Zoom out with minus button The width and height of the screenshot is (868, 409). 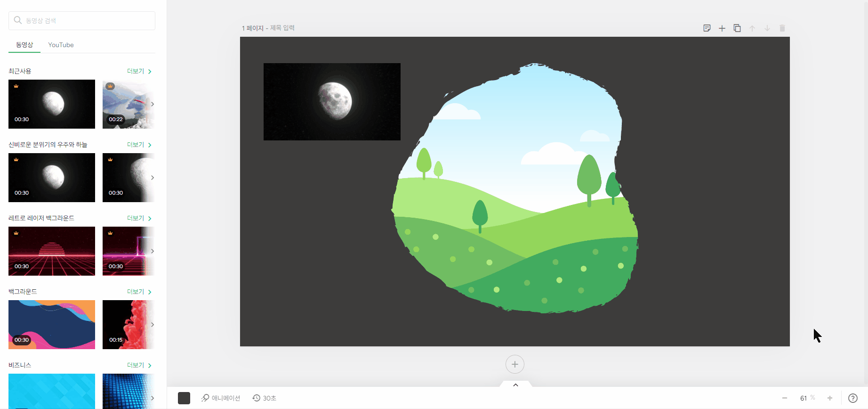click(785, 398)
